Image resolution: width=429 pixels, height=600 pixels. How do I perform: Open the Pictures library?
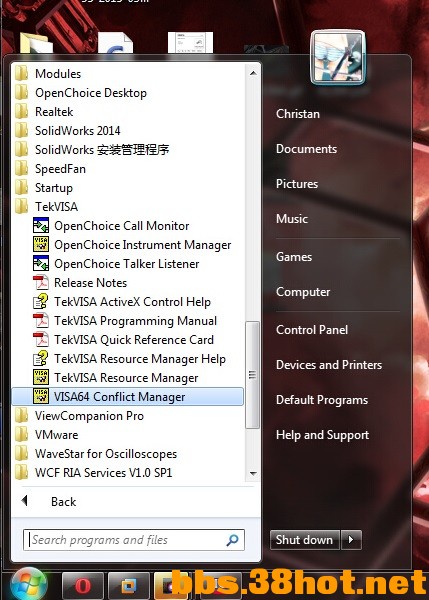pyautogui.click(x=297, y=184)
